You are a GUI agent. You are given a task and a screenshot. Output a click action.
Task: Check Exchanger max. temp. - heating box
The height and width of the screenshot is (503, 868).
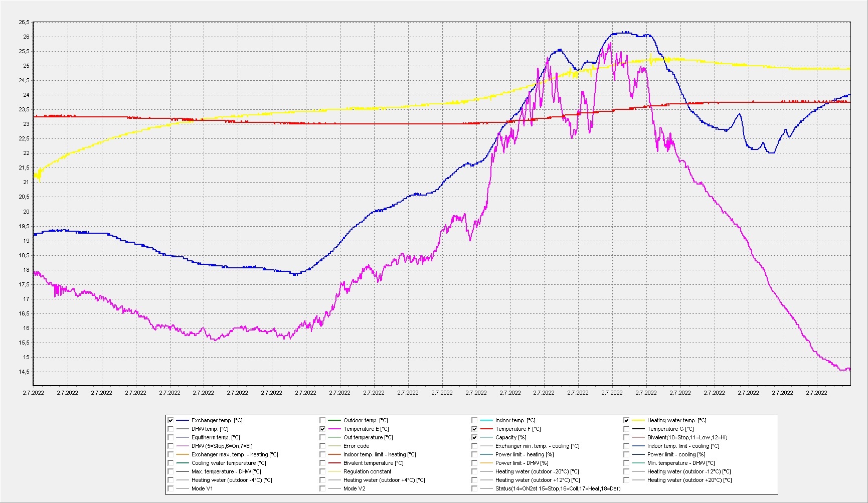click(x=170, y=454)
